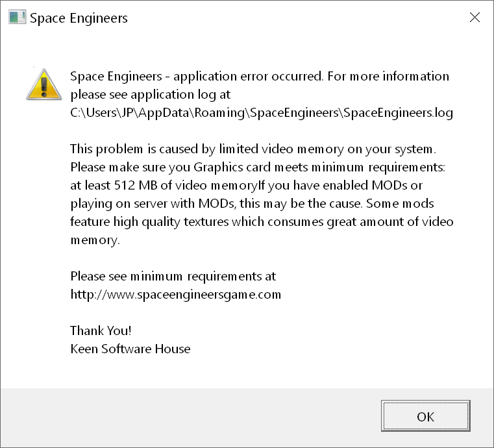Click the "please see application log at" line

point(150,94)
